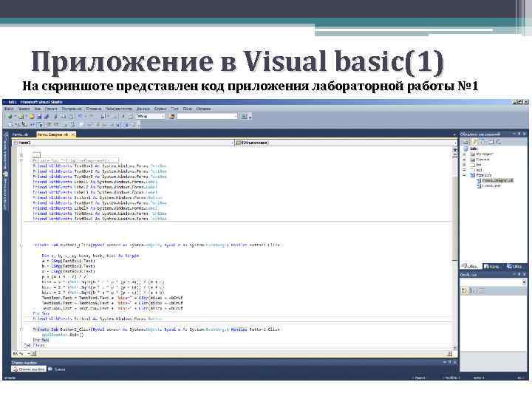Click the Paste toolbar icon

71,117
